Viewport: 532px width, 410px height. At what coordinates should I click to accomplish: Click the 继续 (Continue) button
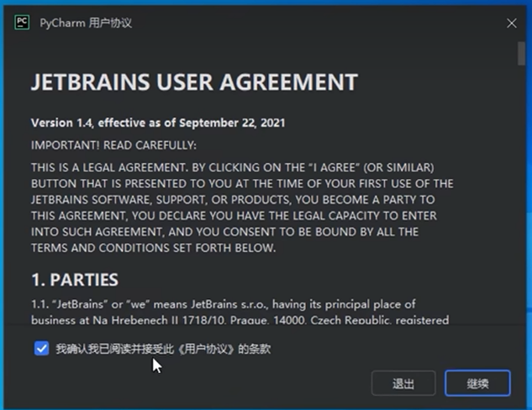pos(477,383)
